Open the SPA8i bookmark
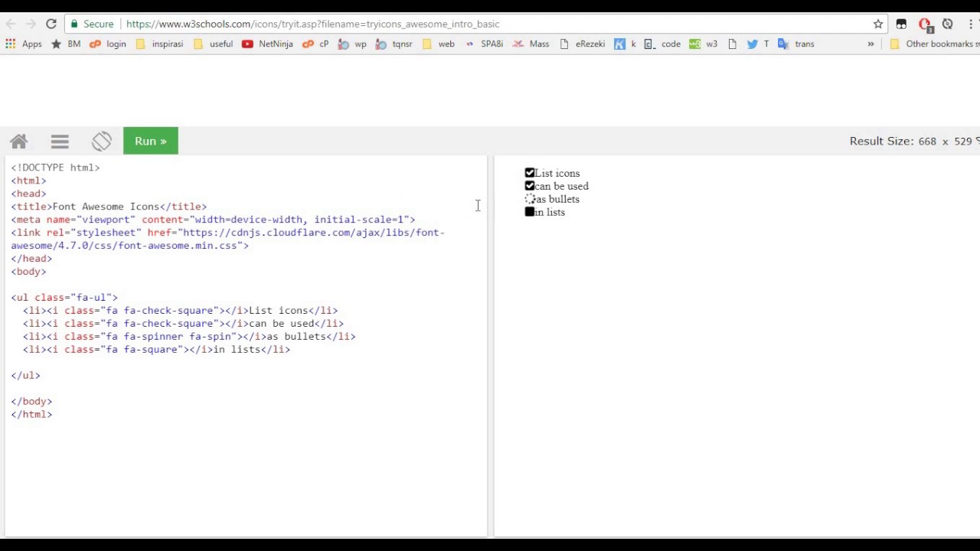This screenshot has height=551, width=980. click(x=485, y=44)
